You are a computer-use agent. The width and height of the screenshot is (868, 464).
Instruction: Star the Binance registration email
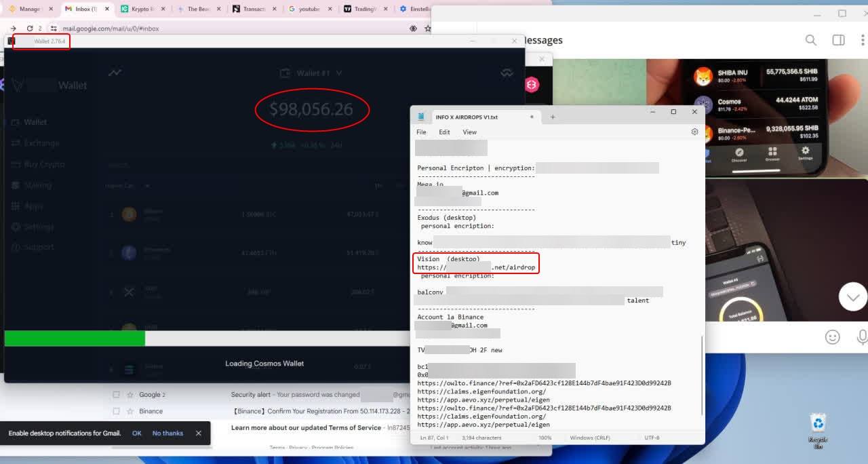pos(130,411)
